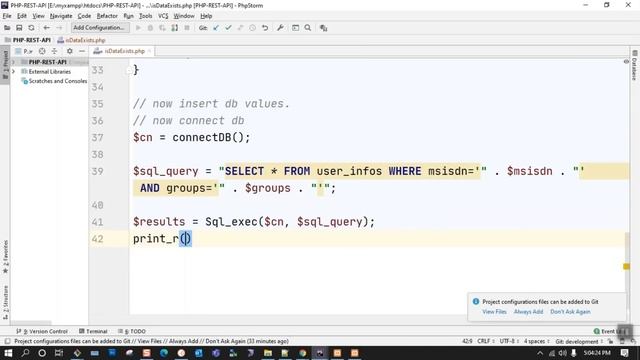640x360 pixels.
Task: Open the Terminal tool tab
Action: coord(93,331)
